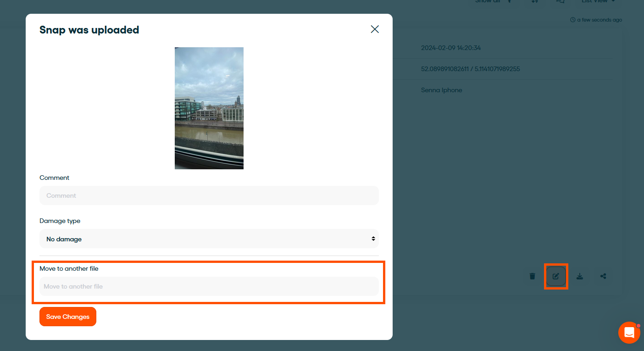Open the comments icon in the top toolbar
Screen dimensions: 644x351
point(560,1)
